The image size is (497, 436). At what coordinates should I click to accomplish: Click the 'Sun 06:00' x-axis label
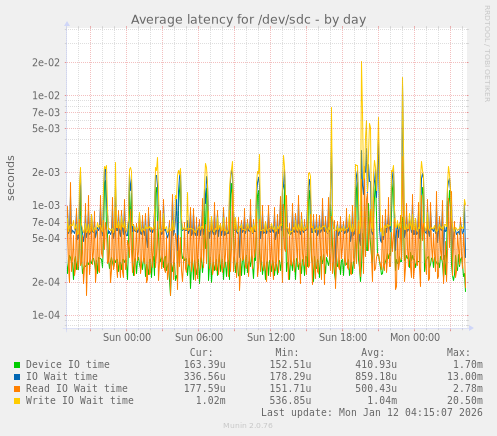point(199,337)
